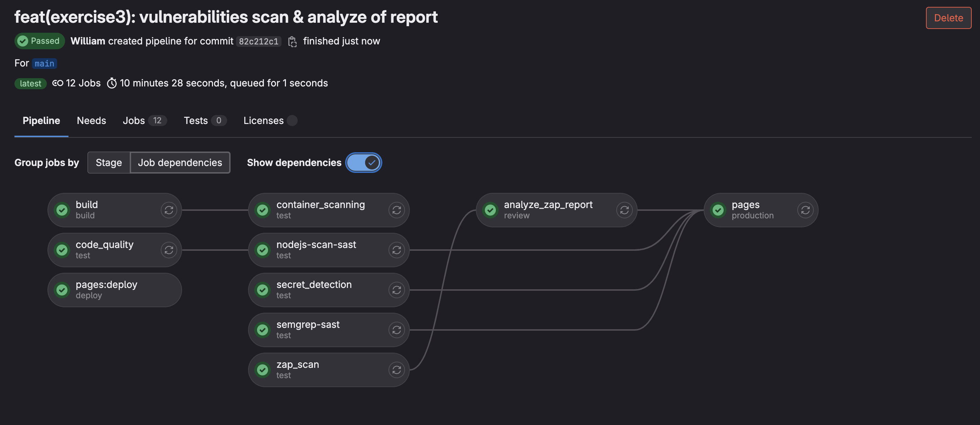Click the pages:deploy passed status icon

[62, 290]
